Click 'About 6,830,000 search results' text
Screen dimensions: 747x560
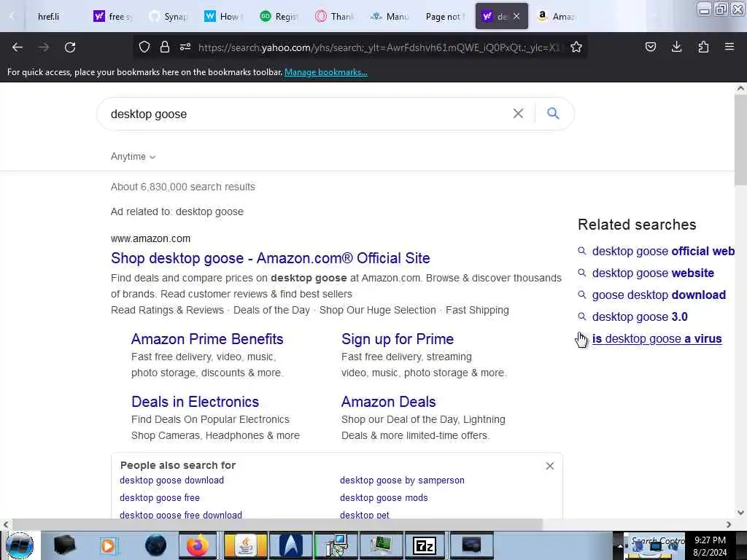183,187
